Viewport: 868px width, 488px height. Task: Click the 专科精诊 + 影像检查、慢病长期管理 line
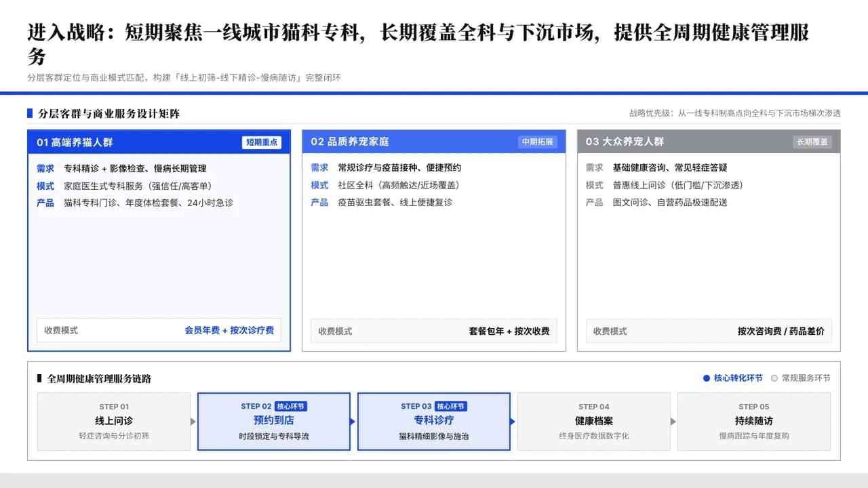click(135, 168)
